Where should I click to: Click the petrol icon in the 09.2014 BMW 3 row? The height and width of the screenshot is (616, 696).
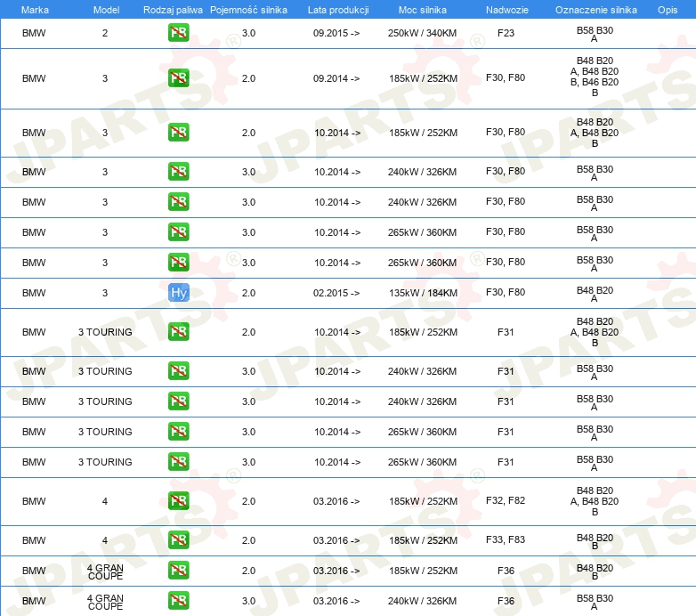(x=178, y=78)
